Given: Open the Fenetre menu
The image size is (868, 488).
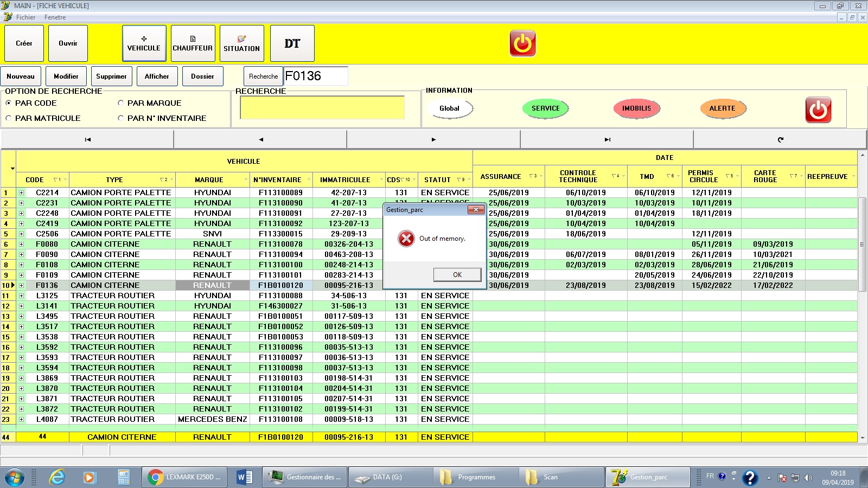Looking at the screenshot, I should pyautogui.click(x=55, y=17).
